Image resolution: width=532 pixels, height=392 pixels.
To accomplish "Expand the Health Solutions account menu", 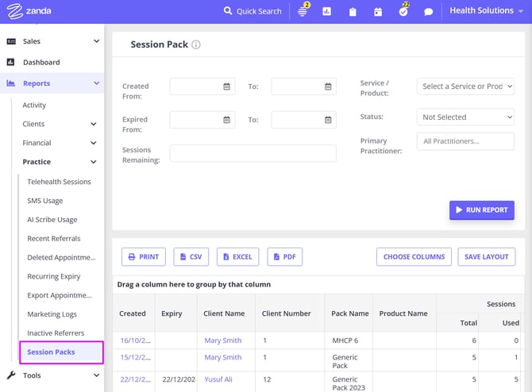I will pyautogui.click(x=487, y=11).
